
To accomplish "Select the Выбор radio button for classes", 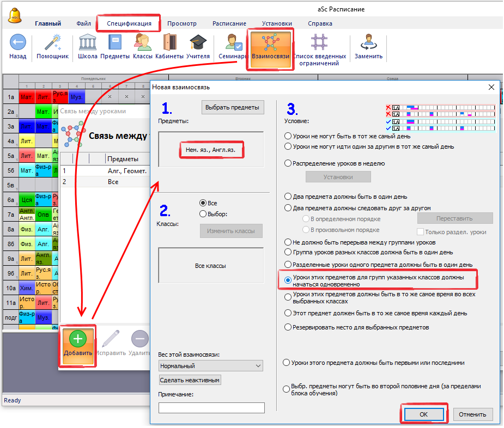I will coord(203,214).
